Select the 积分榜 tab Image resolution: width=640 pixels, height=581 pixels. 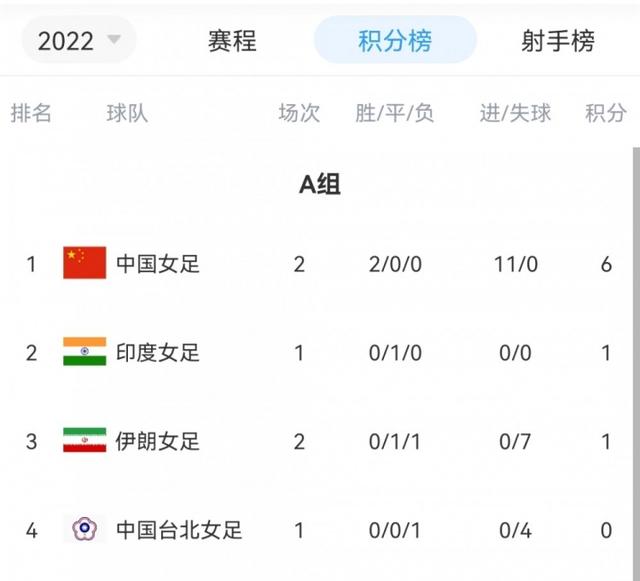click(395, 41)
